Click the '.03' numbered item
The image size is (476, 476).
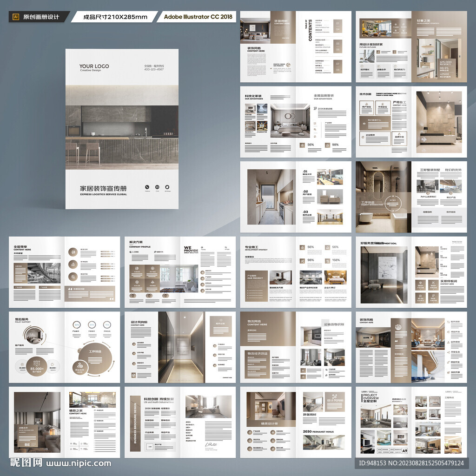coord(305,212)
